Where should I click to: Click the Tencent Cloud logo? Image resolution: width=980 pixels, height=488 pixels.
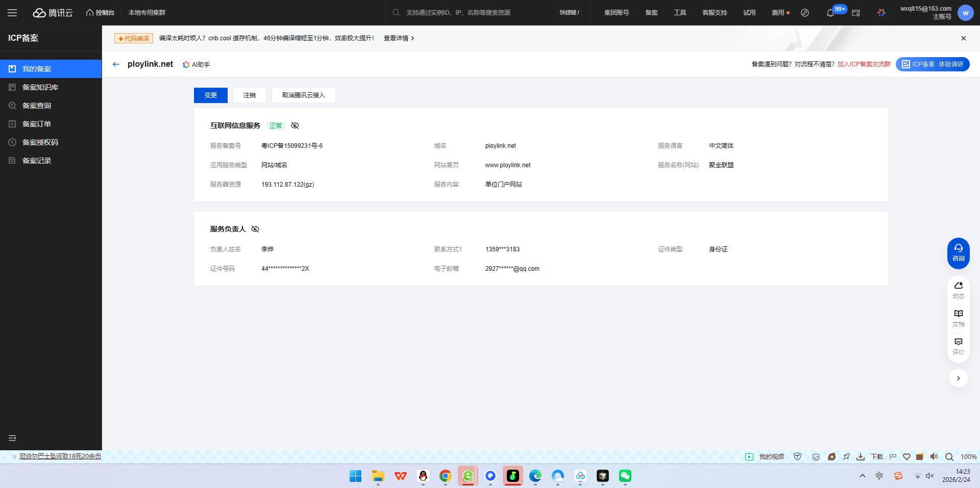click(x=53, y=13)
